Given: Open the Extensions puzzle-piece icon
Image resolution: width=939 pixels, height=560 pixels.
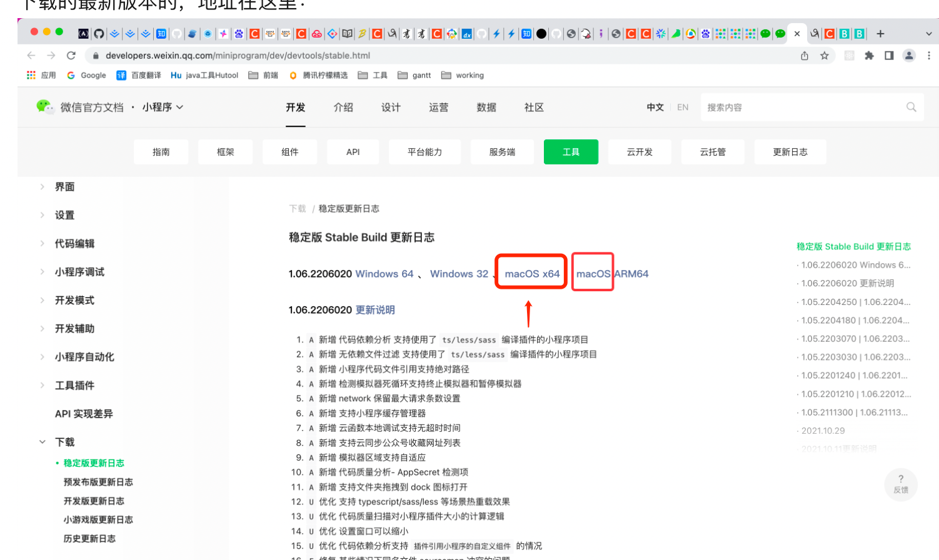Looking at the screenshot, I should (x=869, y=56).
